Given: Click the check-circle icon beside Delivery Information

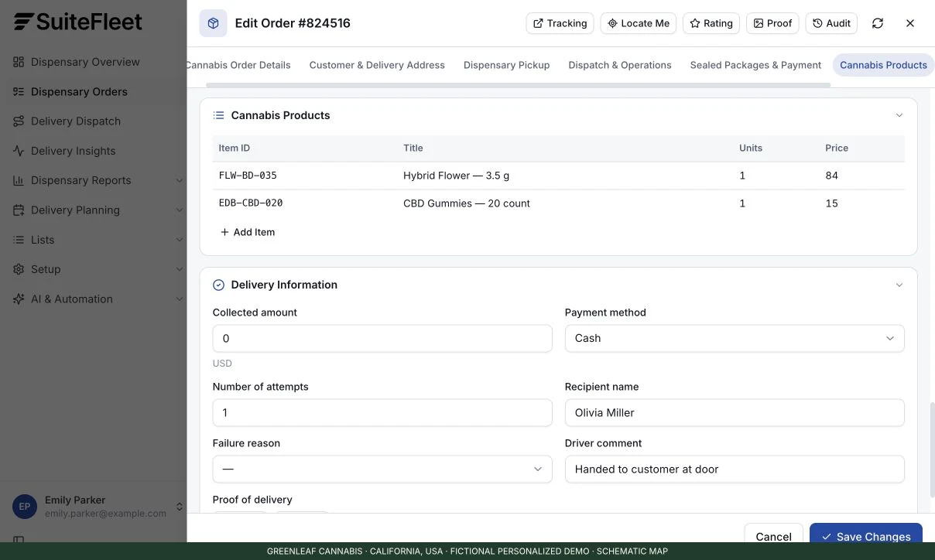Looking at the screenshot, I should click(x=218, y=285).
